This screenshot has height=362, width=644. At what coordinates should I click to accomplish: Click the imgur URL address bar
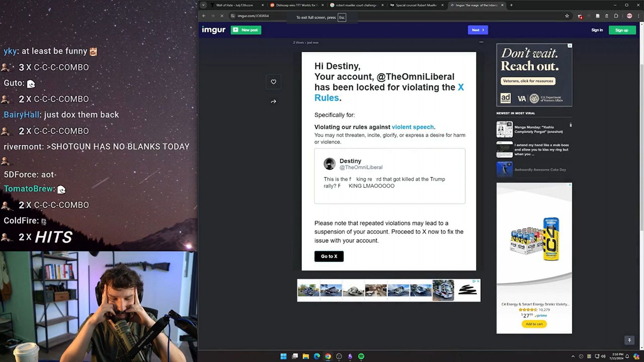[253, 16]
